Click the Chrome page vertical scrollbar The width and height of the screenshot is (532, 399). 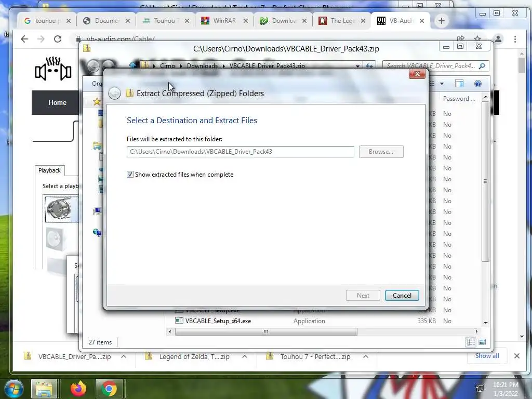pos(522,64)
